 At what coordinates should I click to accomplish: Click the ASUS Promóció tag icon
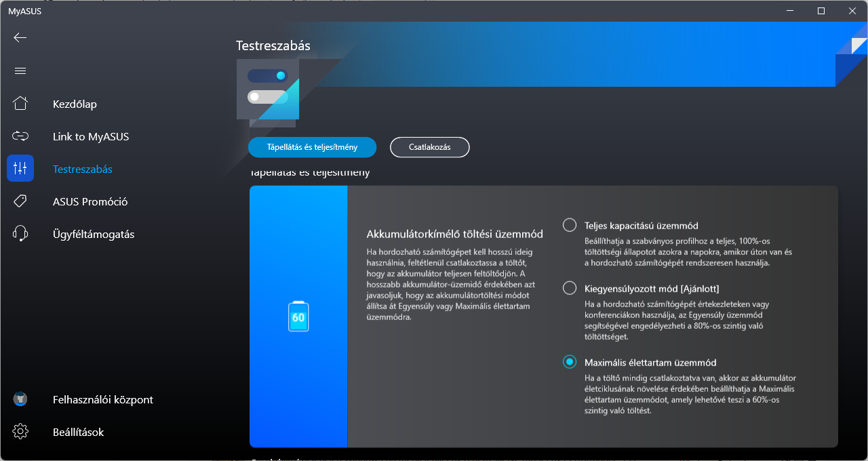click(20, 201)
